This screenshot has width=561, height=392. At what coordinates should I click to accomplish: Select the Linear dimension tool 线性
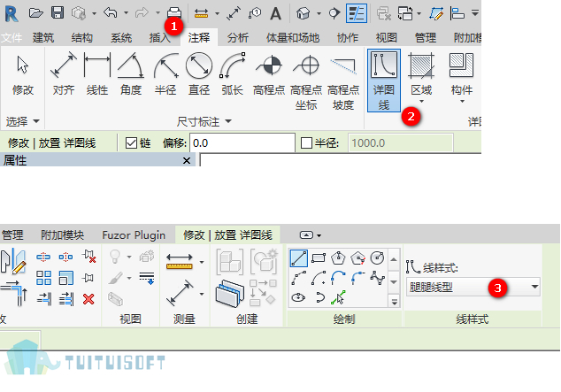point(97,74)
